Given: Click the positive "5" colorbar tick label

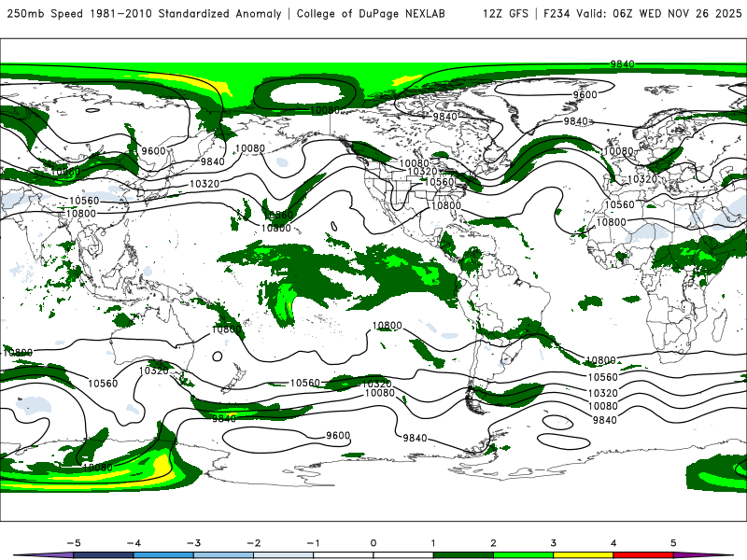Looking at the screenshot, I should pyautogui.click(x=673, y=543).
